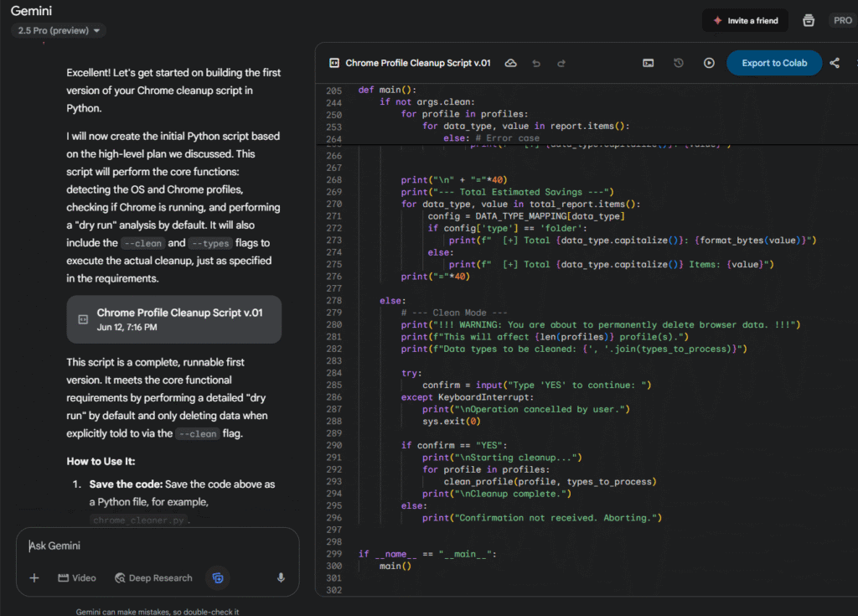
Task: Click 'How to Use It:' heading
Action: coord(101,462)
